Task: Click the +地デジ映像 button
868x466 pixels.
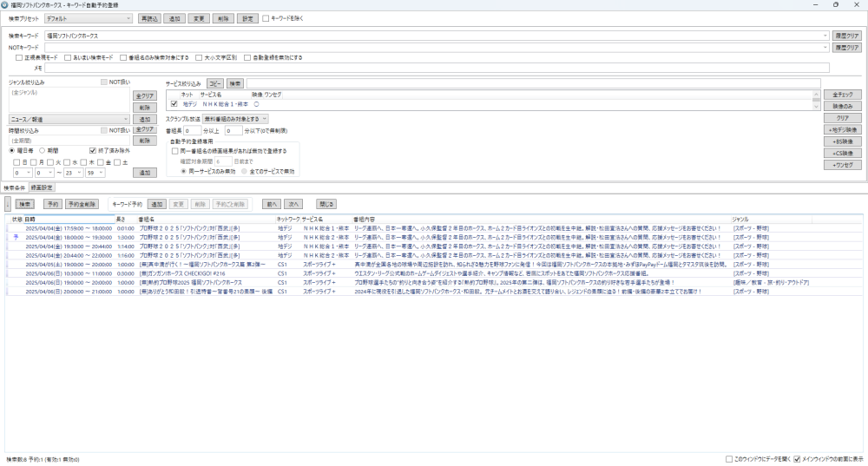Action: click(843, 129)
